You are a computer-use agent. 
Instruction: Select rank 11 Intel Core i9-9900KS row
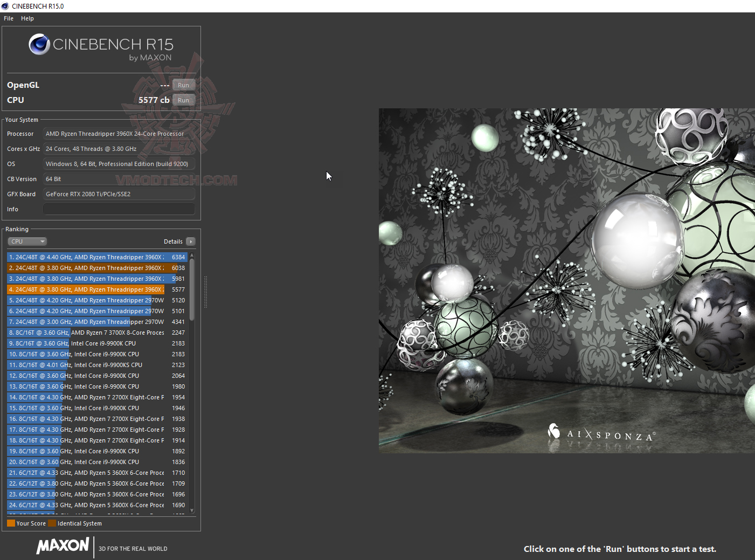coord(97,365)
